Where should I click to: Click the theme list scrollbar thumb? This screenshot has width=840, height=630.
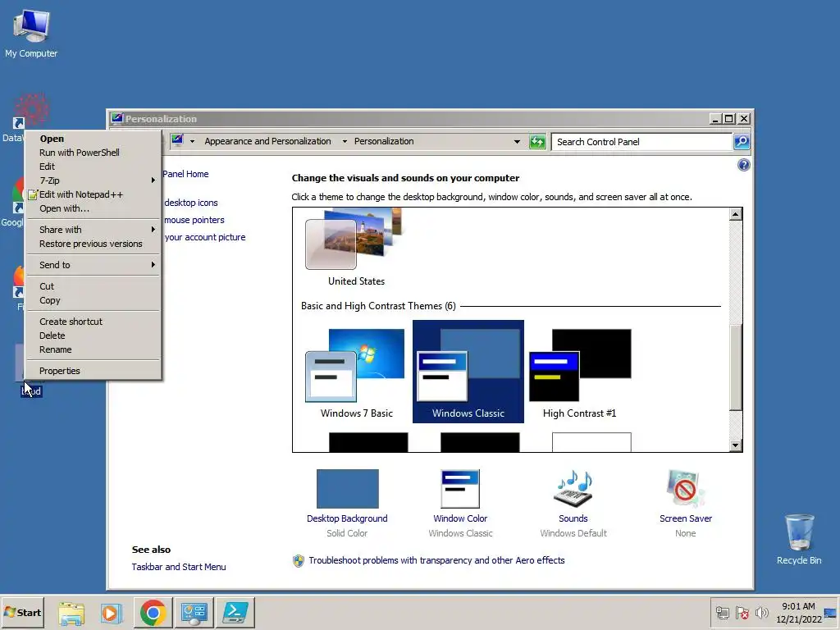coord(736,367)
